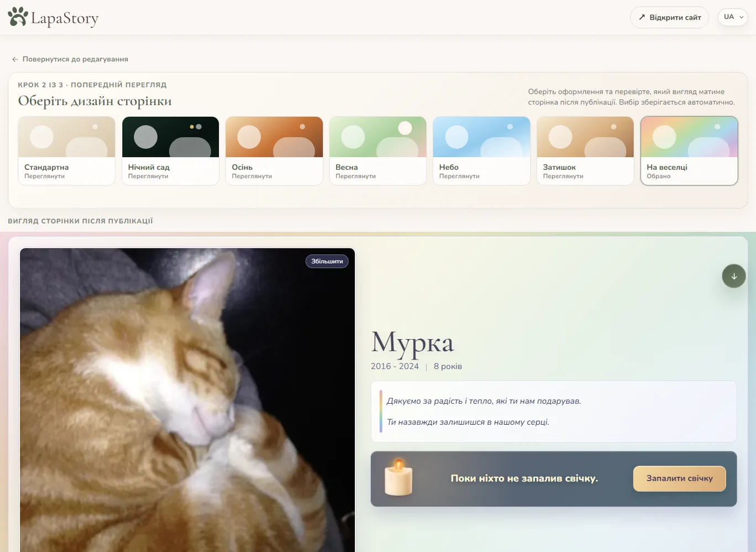Click the chevron next to UA
Screen dimensions: 756x552
[741, 18]
